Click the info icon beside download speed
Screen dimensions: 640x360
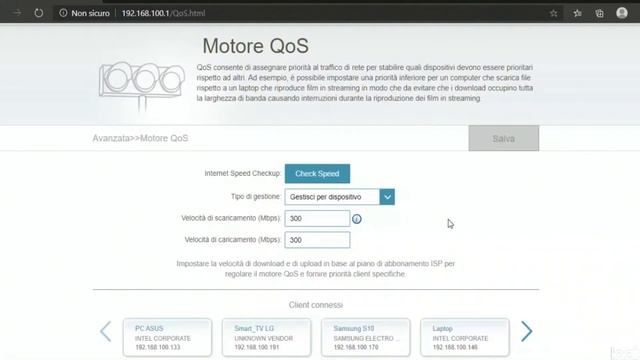click(x=357, y=219)
